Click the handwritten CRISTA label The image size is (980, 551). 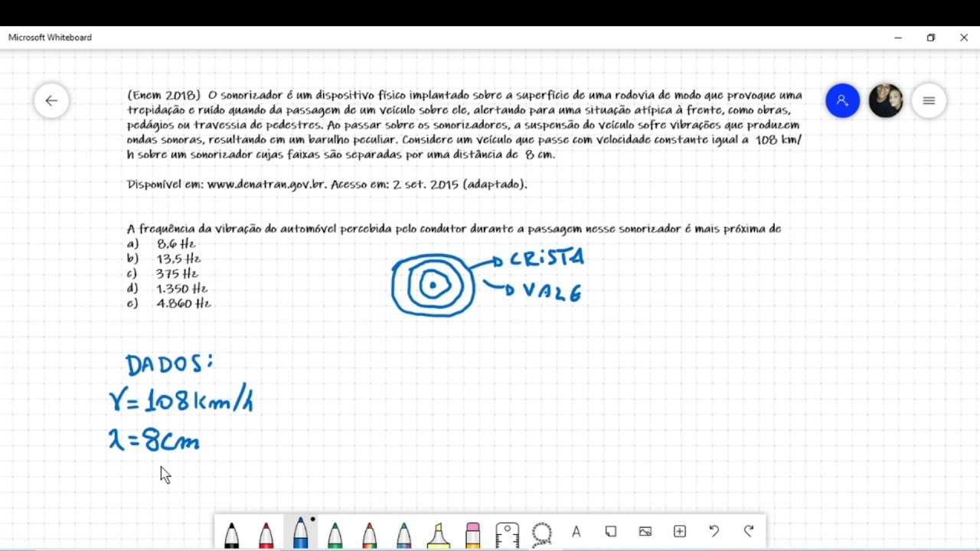547,258
